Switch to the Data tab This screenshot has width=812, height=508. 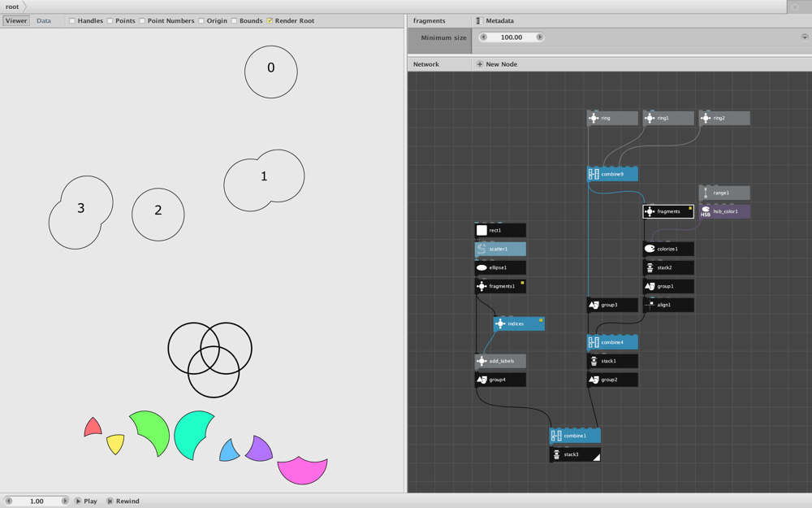(x=44, y=21)
